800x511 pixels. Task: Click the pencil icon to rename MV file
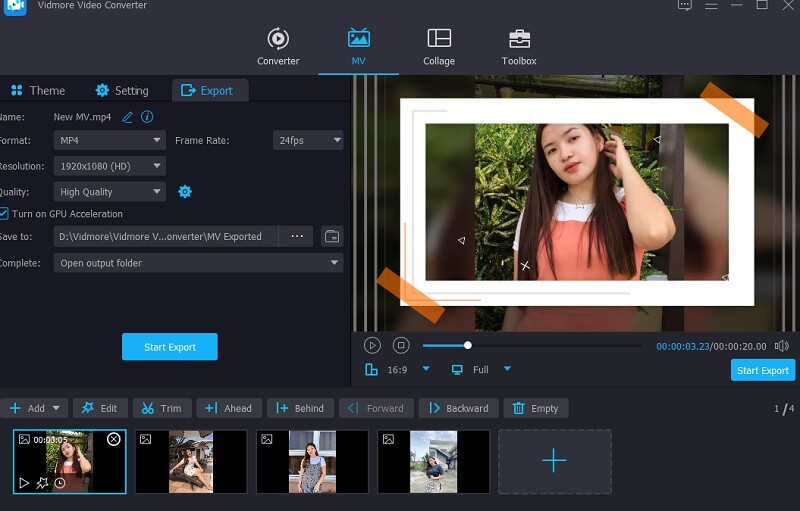(127, 117)
